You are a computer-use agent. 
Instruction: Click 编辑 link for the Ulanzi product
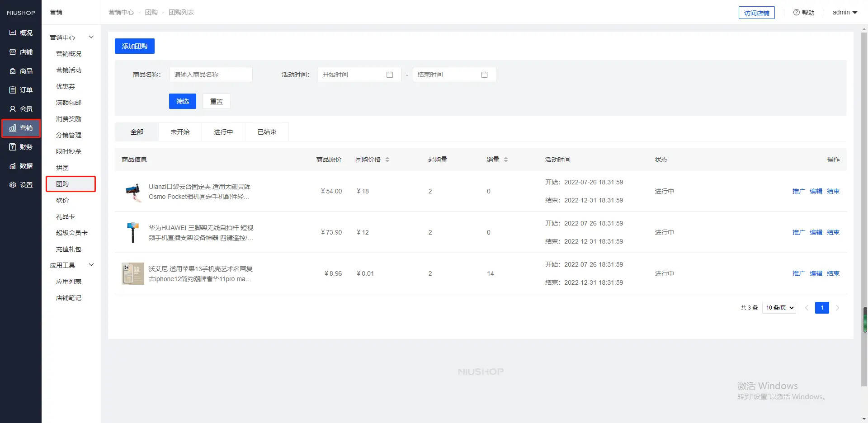pyautogui.click(x=816, y=191)
